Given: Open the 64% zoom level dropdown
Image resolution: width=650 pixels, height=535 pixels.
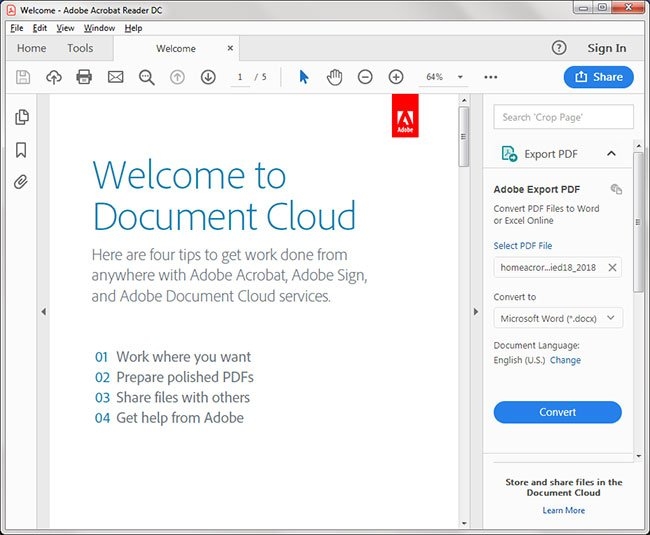Looking at the screenshot, I should click(460, 77).
